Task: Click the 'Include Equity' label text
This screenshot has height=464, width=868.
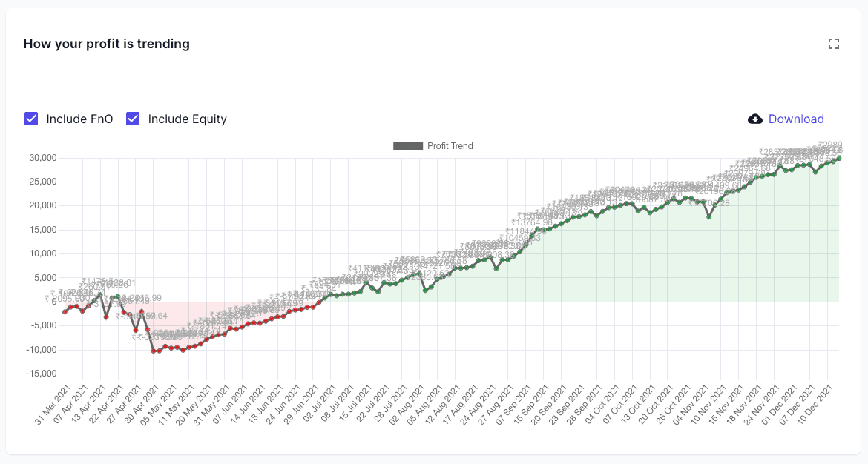Action: click(x=187, y=119)
